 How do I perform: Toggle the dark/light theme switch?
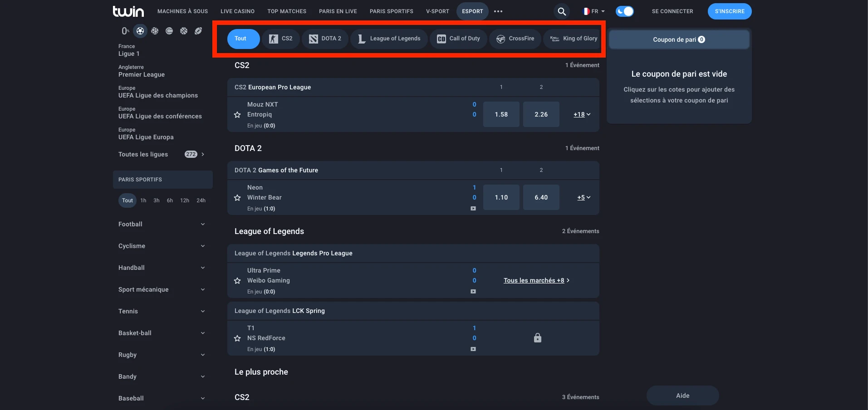[x=625, y=11]
